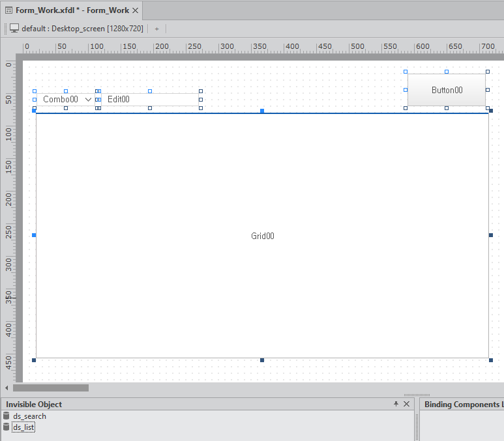Viewport: 504px width, 441px height.
Task: Select ds_search in Invisible Object list
Action: (29, 416)
